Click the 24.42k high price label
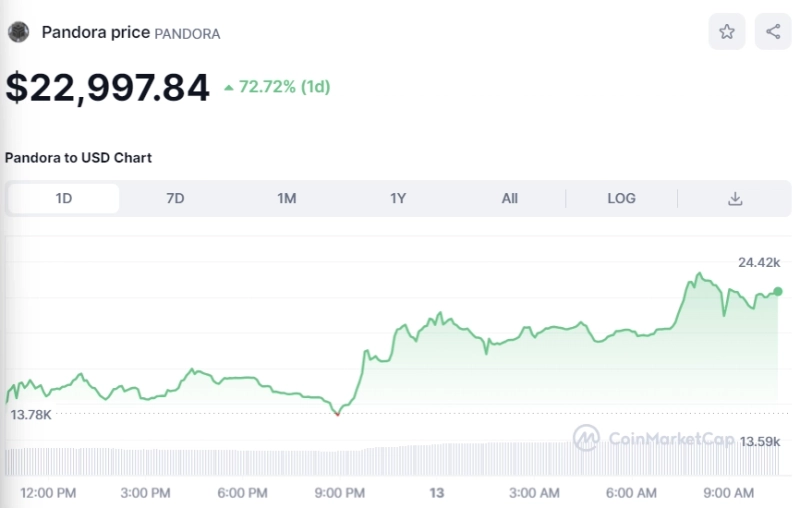 [758, 262]
